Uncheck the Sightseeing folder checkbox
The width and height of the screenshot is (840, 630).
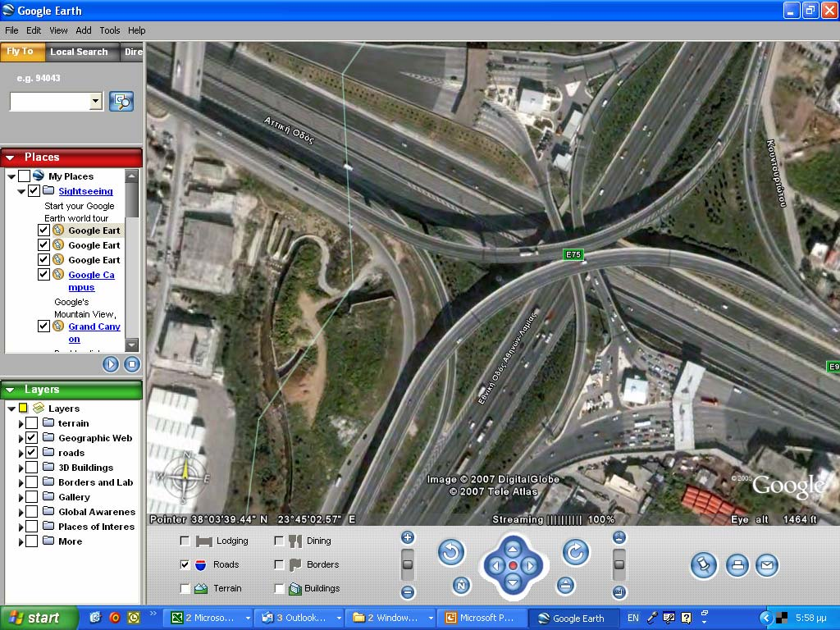tap(34, 190)
